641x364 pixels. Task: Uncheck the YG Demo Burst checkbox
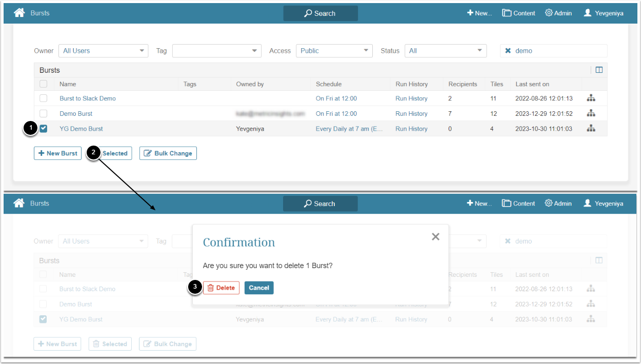(44, 129)
